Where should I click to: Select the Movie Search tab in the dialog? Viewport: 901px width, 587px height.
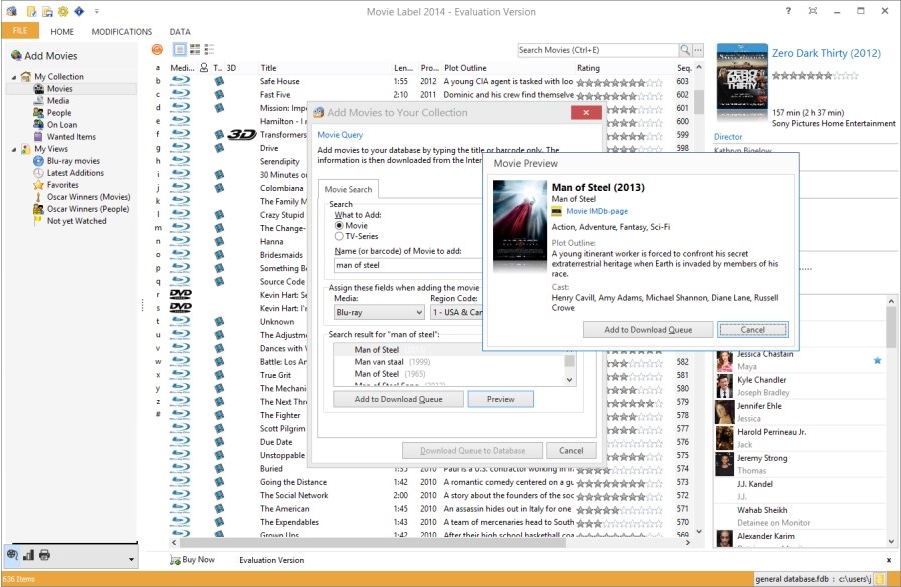pyautogui.click(x=348, y=189)
